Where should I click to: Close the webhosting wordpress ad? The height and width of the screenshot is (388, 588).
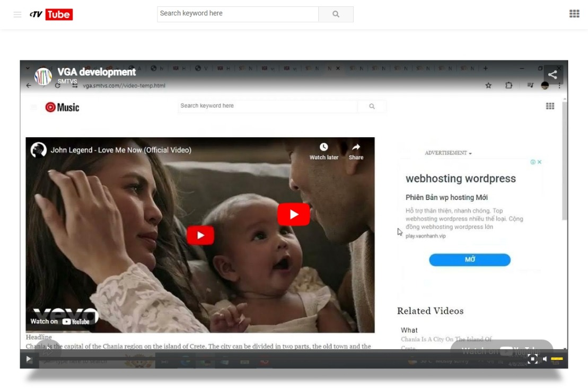(539, 162)
